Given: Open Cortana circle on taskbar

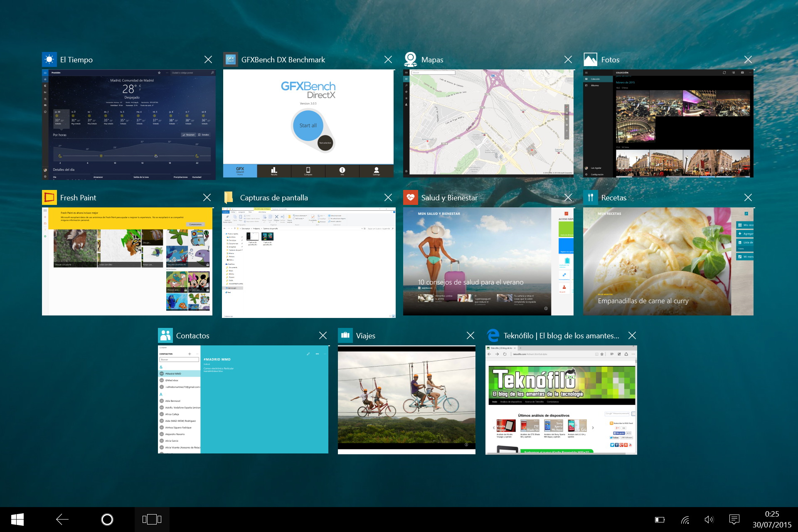Looking at the screenshot, I should [x=107, y=519].
